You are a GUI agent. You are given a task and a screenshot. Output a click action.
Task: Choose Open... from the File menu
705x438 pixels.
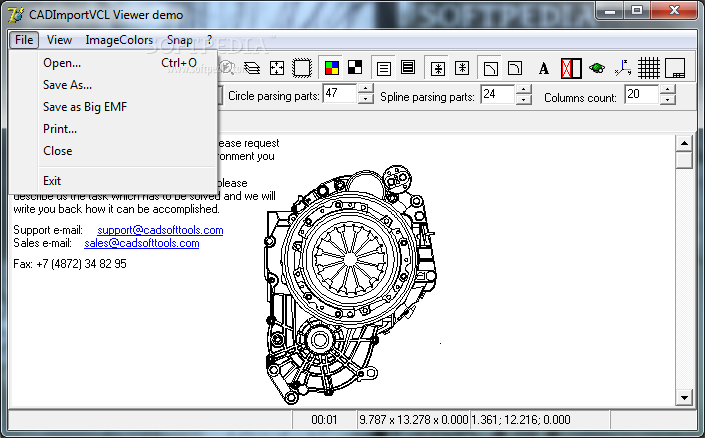click(62, 63)
